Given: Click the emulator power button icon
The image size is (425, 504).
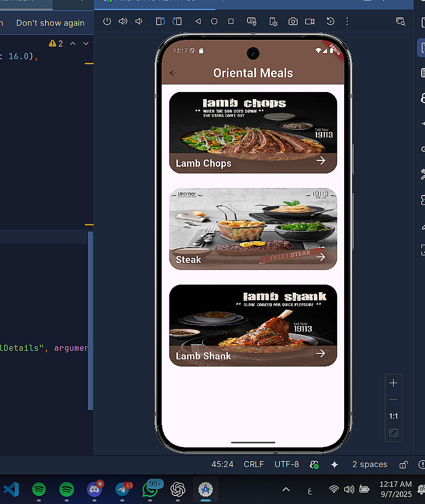Looking at the screenshot, I should click(x=107, y=22).
